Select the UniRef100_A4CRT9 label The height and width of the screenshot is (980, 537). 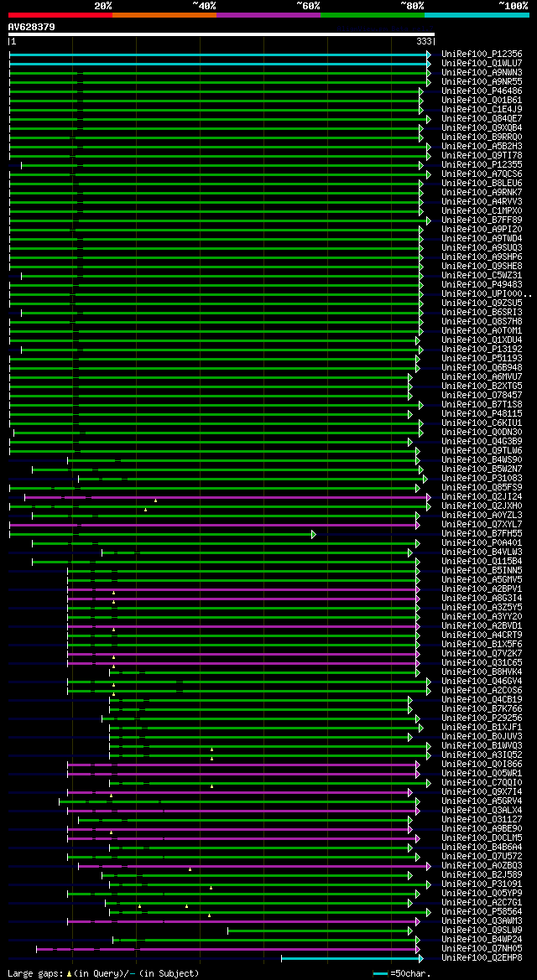pyautogui.click(x=482, y=635)
